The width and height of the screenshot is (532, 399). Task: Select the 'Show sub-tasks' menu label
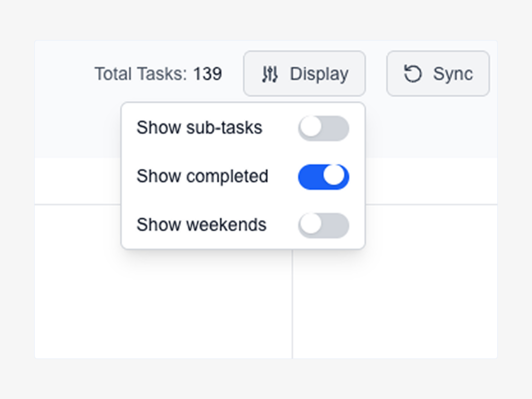[199, 128]
